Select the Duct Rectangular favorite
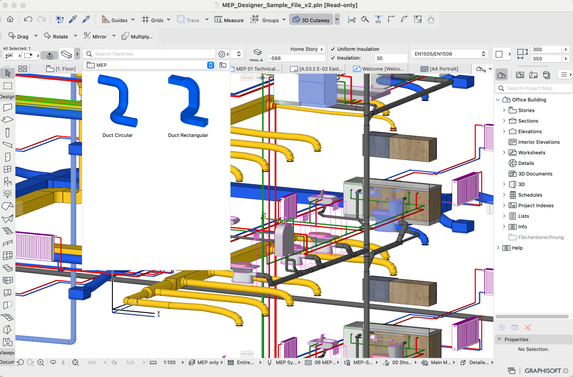 [188, 106]
